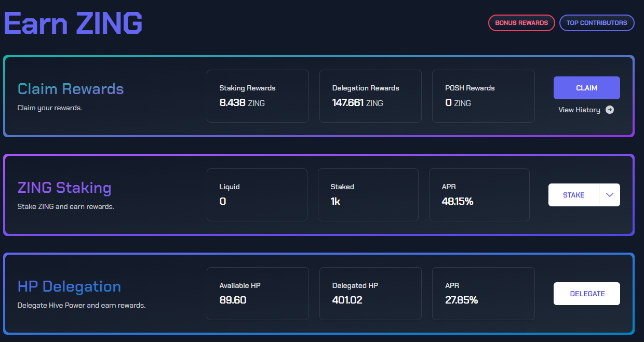Click the STAKE button
644x342 pixels.
(574, 195)
